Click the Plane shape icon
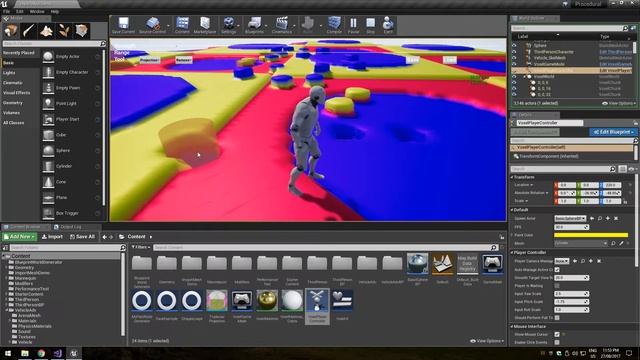The image size is (640, 360). (48, 197)
